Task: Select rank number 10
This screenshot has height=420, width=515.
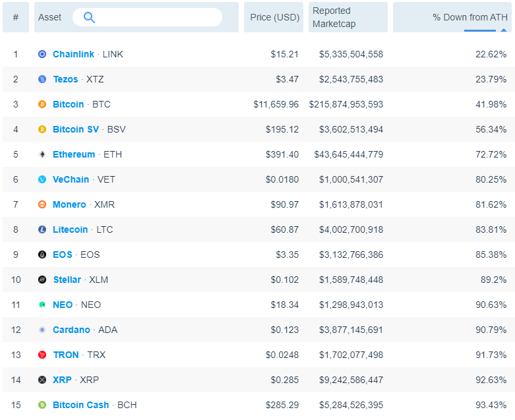Action: pos(16,280)
